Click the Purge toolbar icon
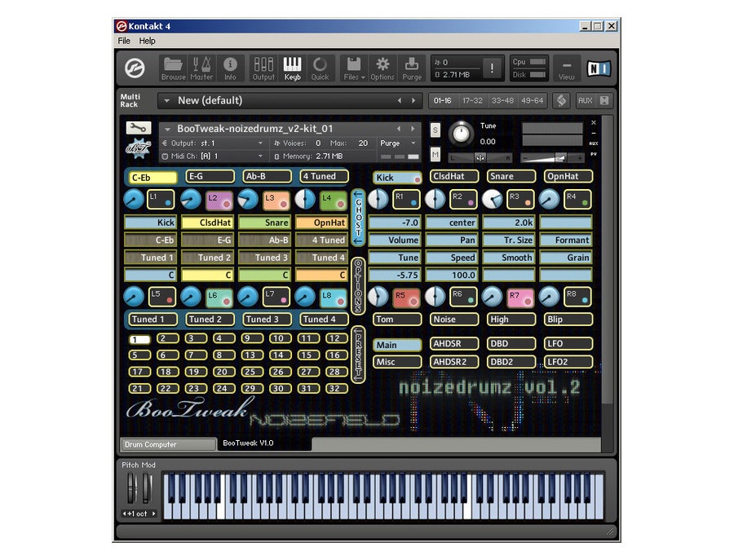This screenshot has height=560, width=734. (411, 68)
